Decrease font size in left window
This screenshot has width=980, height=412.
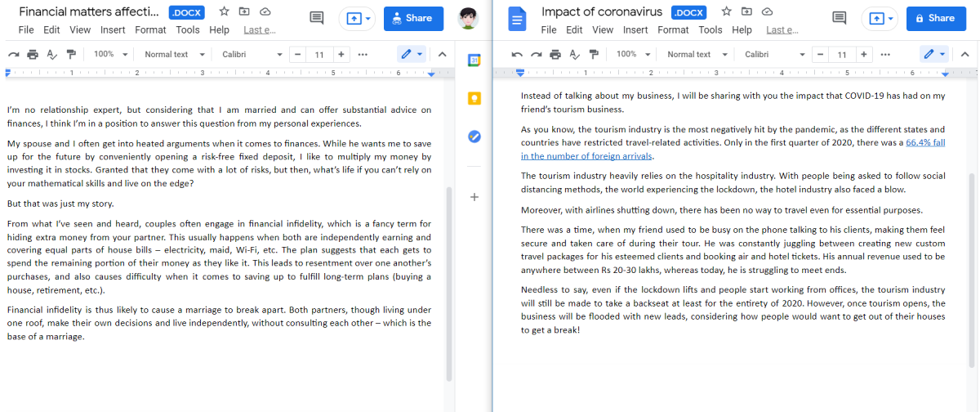298,55
